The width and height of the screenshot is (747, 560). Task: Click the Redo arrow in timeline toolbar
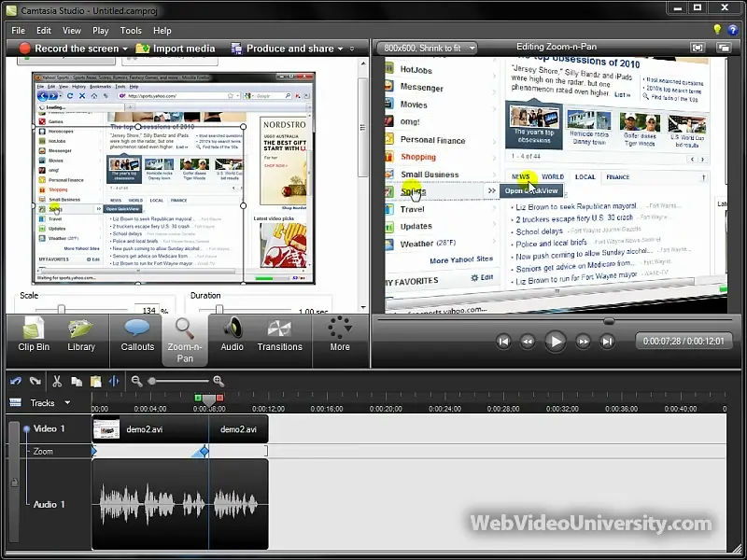click(35, 381)
